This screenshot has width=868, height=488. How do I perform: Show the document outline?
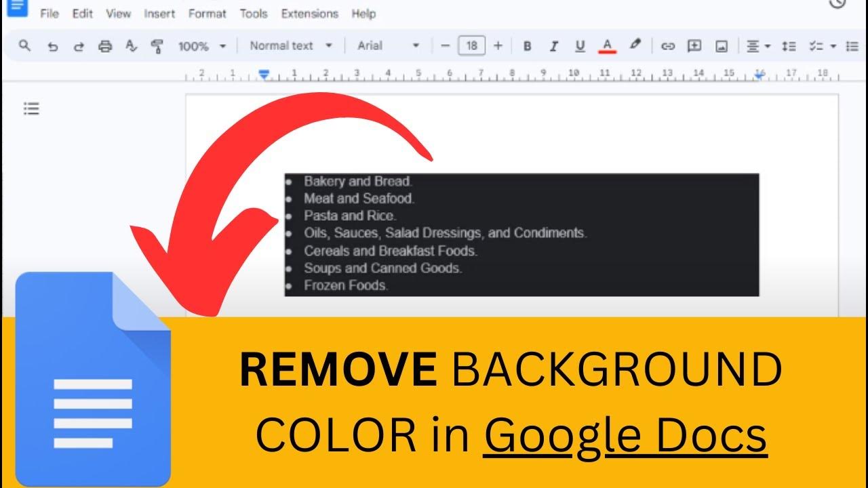pyautogui.click(x=31, y=108)
